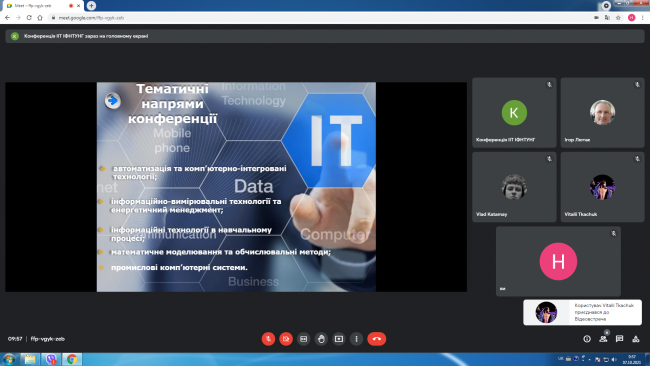
Task: Click the Present now screen icon
Action: 339,339
